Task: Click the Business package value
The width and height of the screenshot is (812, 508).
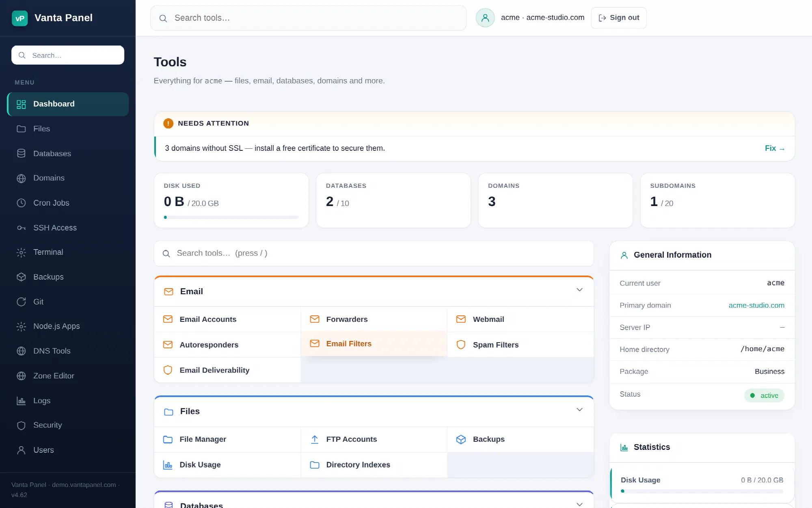Action: (769, 371)
